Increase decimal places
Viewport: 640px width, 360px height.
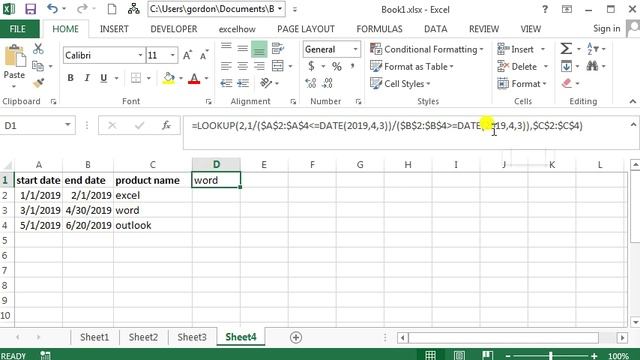[311, 83]
